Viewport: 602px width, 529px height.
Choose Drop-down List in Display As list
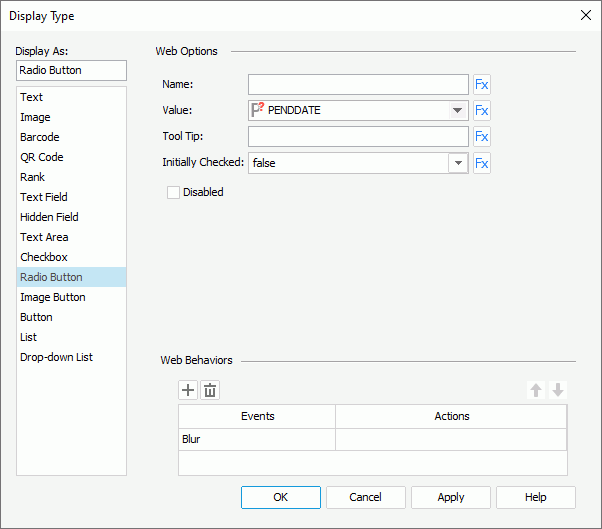56,357
